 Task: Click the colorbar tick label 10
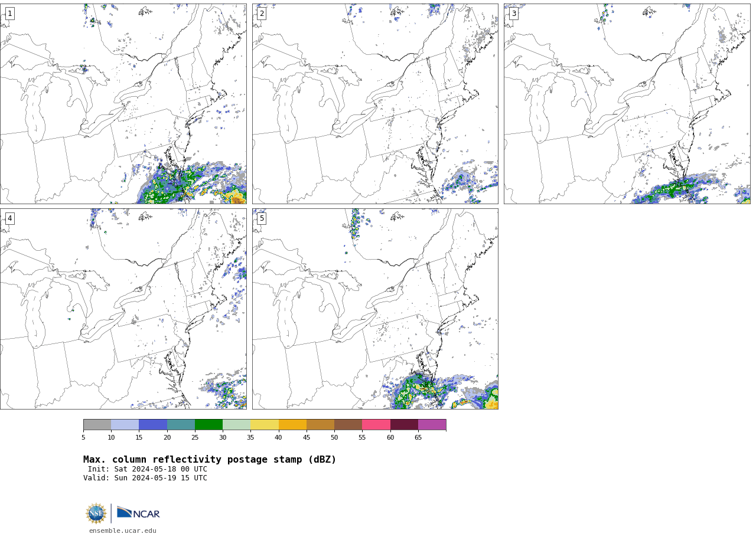click(111, 437)
